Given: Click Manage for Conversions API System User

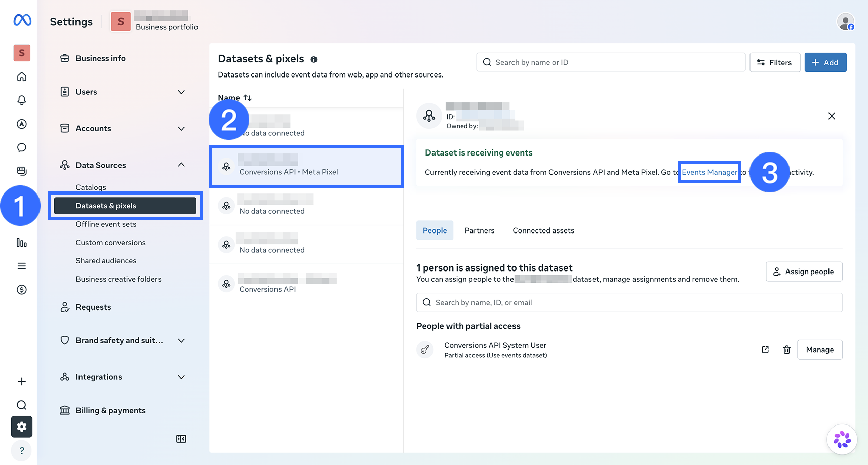Looking at the screenshot, I should click(x=820, y=350).
